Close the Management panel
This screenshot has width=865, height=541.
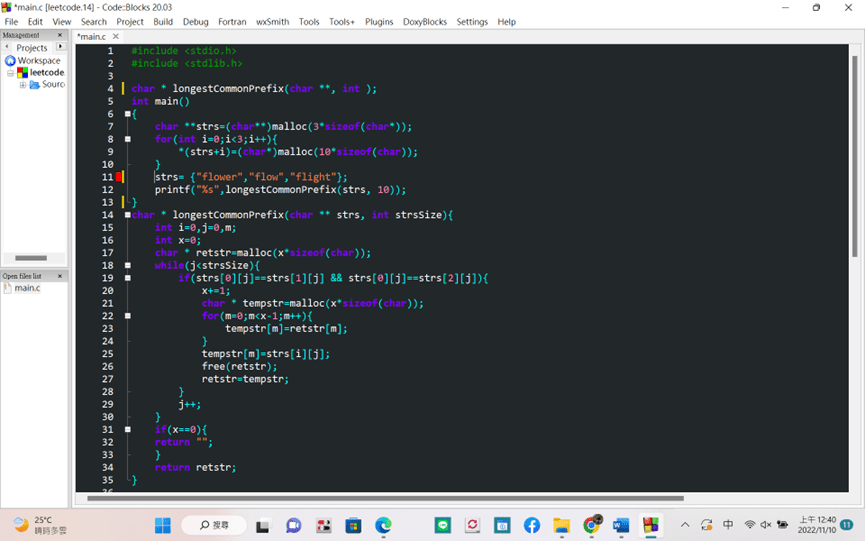pos(60,35)
